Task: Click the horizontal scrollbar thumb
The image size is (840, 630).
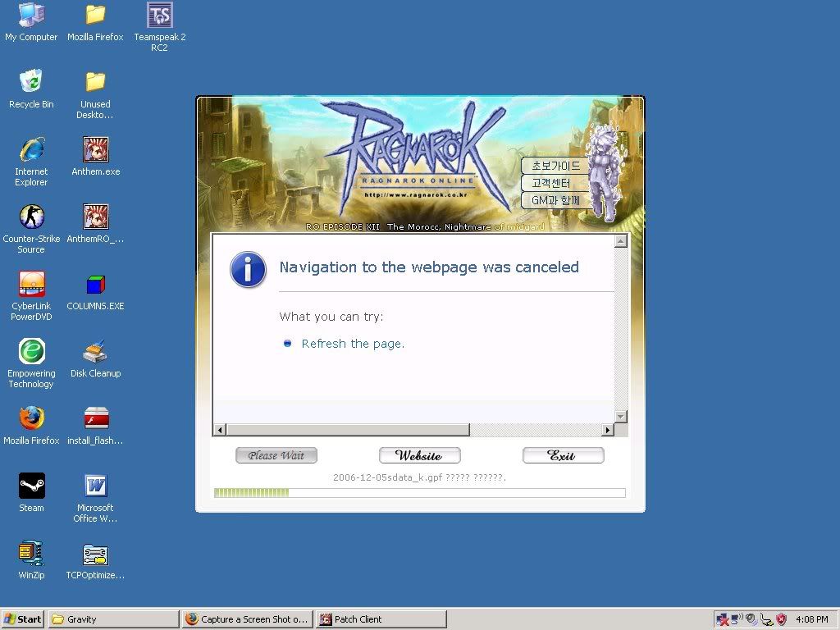Action: (x=348, y=430)
